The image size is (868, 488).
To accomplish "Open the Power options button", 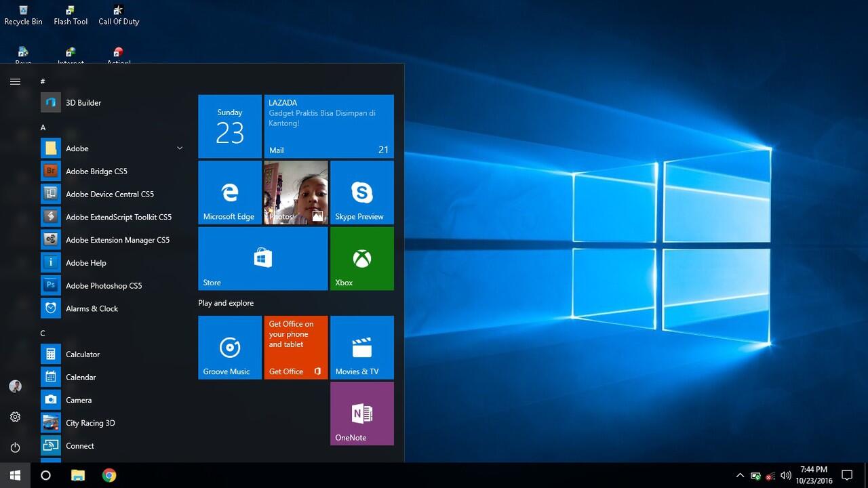I will pyautogui.click(x=15, y=447).
